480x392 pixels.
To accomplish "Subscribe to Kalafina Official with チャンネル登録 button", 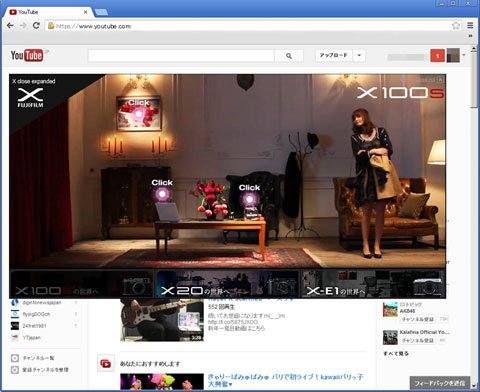I will (x=418, y=340).
